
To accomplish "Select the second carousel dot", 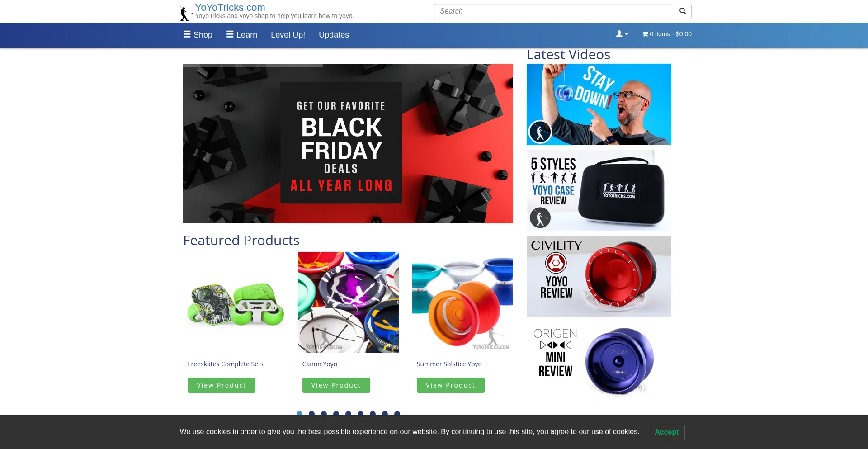I will tap(311, 413).
